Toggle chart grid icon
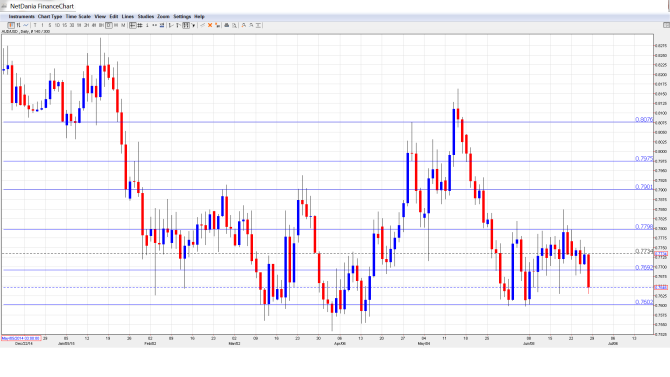The image size is (670, 377). tap(140, 26)
